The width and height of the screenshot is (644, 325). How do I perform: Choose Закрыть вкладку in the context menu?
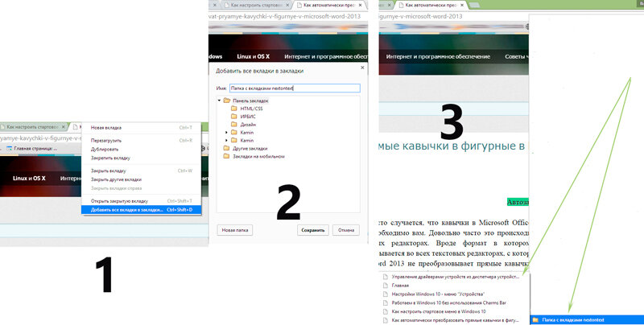[x=142, y=171]
